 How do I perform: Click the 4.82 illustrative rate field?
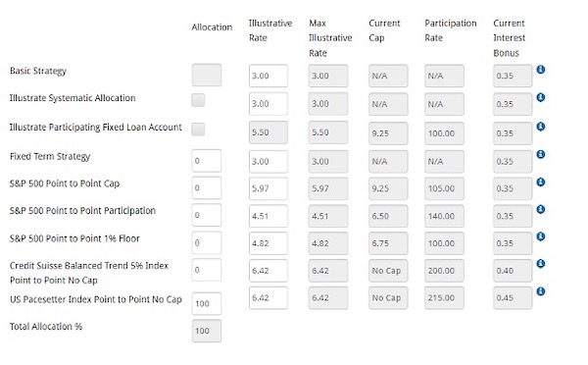click(x=269, y=243)
